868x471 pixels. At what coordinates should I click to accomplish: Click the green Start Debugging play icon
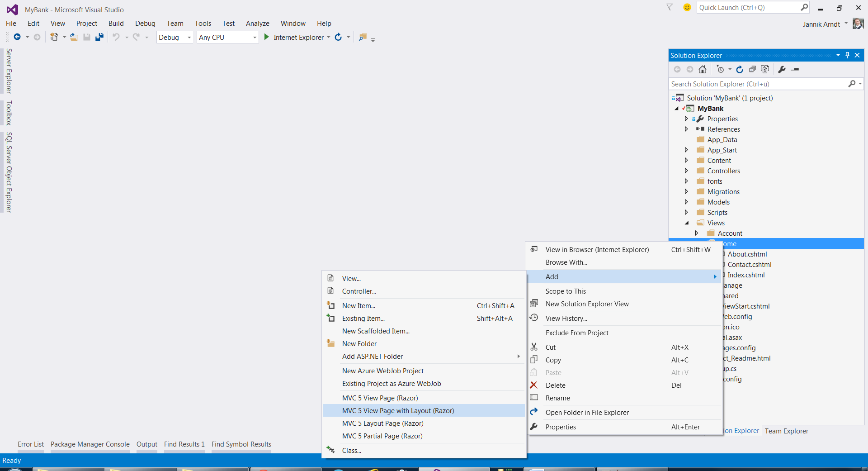[266, 37]
